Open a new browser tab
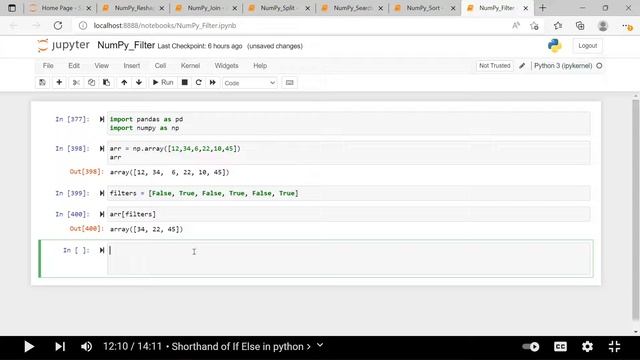Viewport: 640px width, 360px height. coord(542,8)
